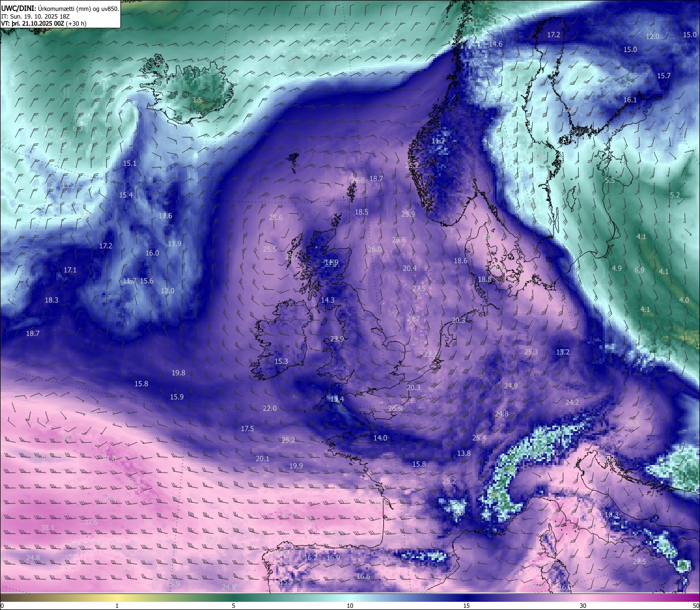The image size is (700, 610).
Task: Click the 22.0 value on the map
Action: pos(270,408)
